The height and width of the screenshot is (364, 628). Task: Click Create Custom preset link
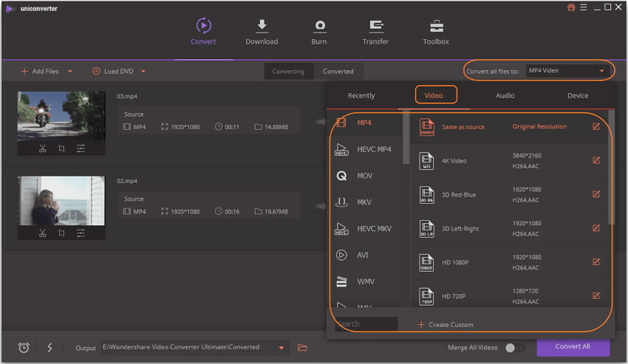446,324
